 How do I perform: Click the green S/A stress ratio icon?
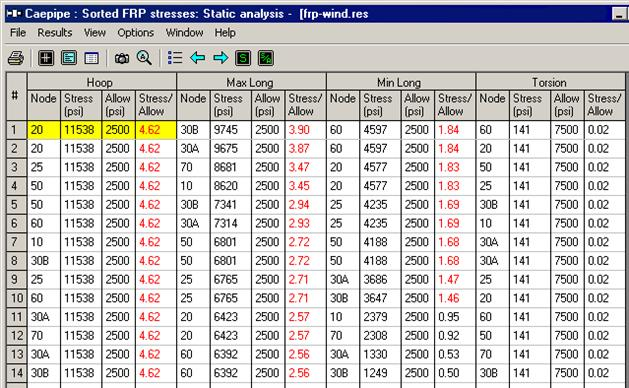tap(266, 58)
